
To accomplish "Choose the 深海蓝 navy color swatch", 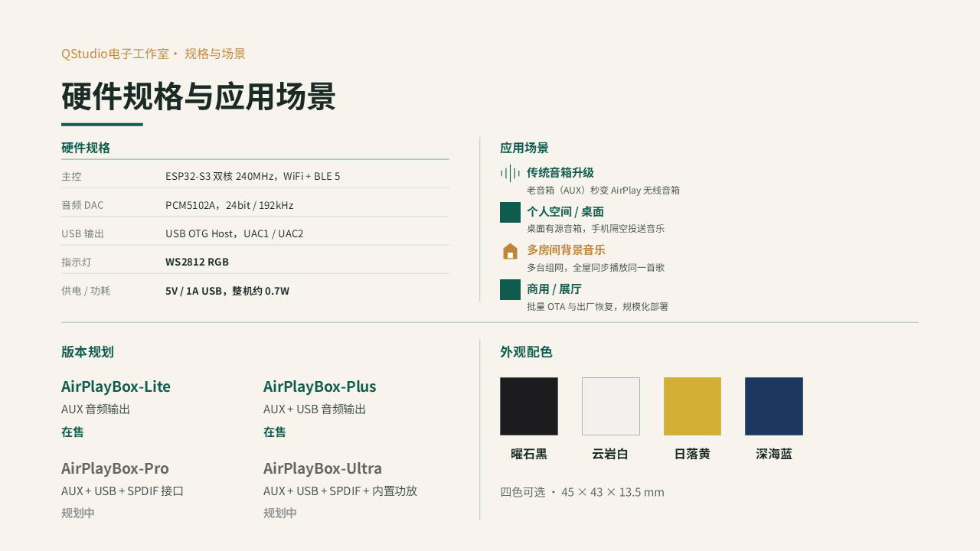I will tap(774, 406).
